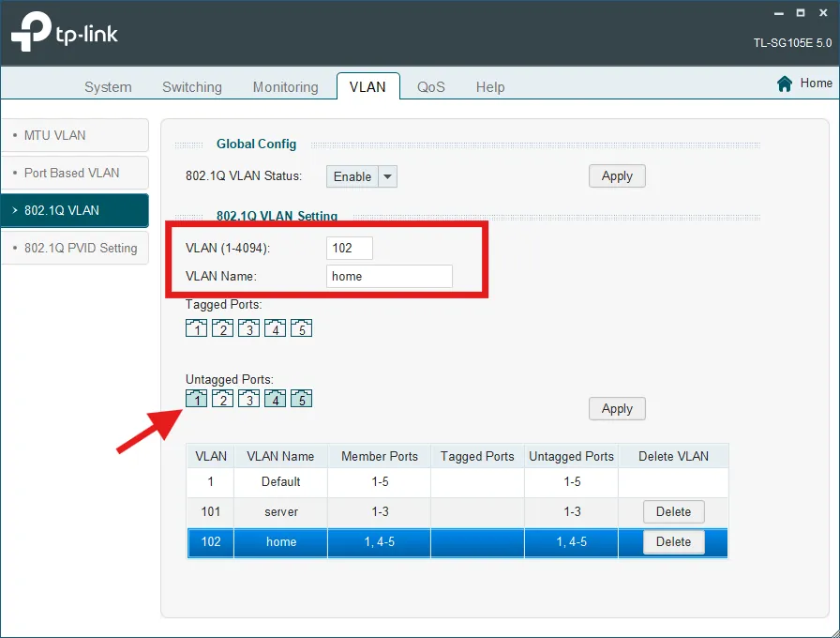Viewport: 840px width, 638px height.
Task: Toggle untagged port 2
Action: (x=222, y=399)
